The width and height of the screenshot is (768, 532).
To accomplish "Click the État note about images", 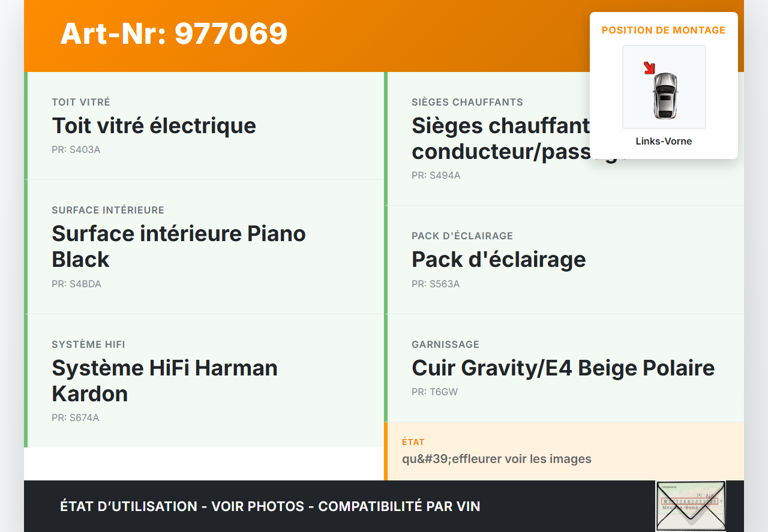I will (497, 459).
